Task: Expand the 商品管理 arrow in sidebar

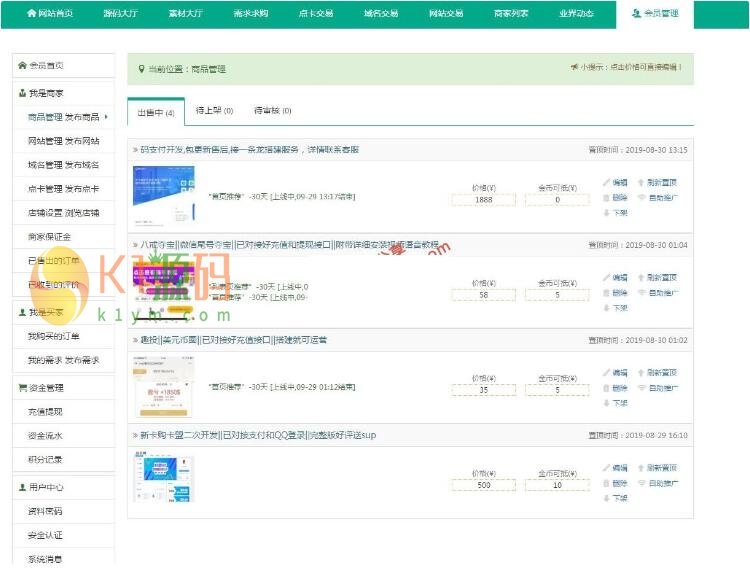Action: tap(106, 117)
